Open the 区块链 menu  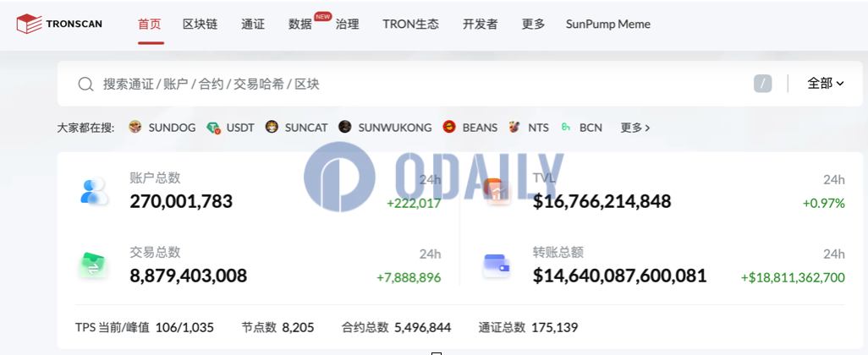click(x=201, y=24)
